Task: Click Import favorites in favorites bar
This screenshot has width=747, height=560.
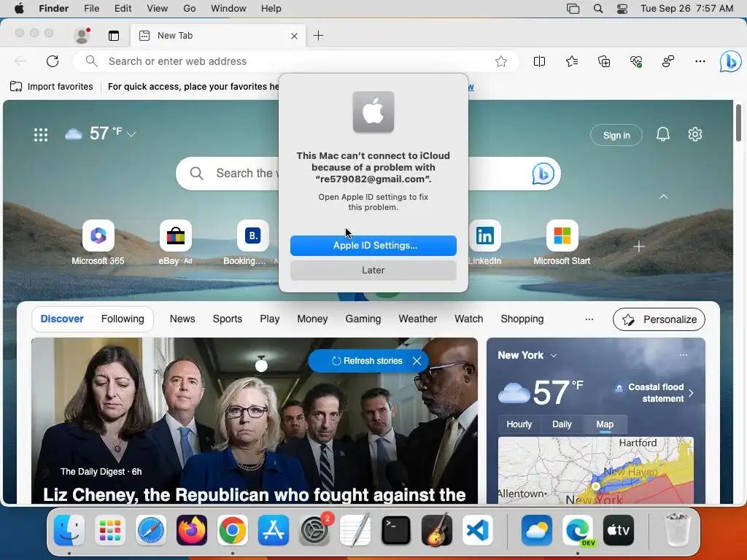Action: pyautogui.click(x=52, y=87)
